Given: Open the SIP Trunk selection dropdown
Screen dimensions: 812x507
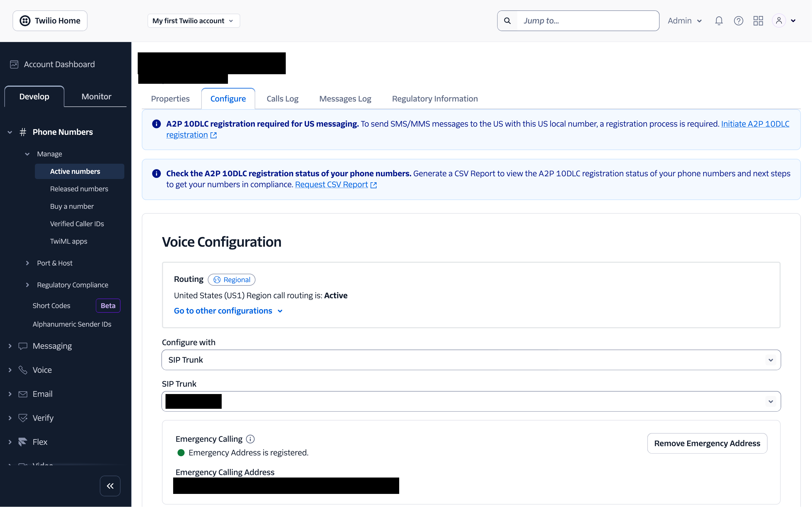Looking at the screenshot, I should coord(471,401).
